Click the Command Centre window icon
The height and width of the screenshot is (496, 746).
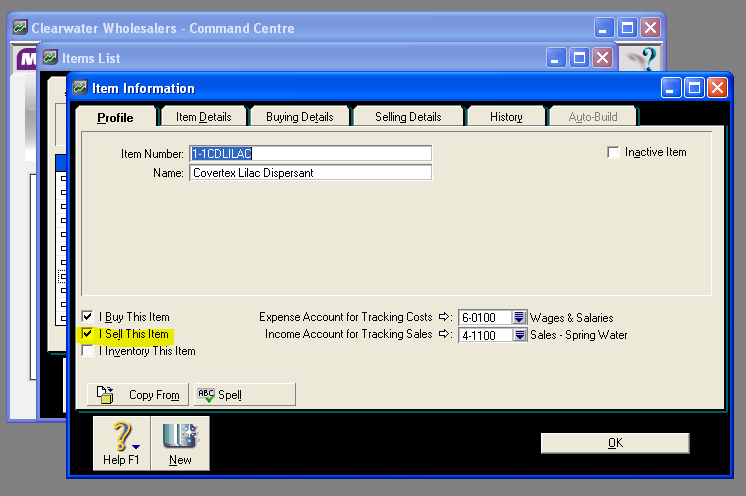[x=20, y=27]
